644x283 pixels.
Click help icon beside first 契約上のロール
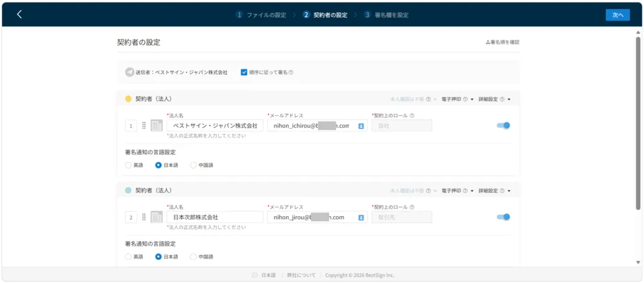click(x=412, y=116)
